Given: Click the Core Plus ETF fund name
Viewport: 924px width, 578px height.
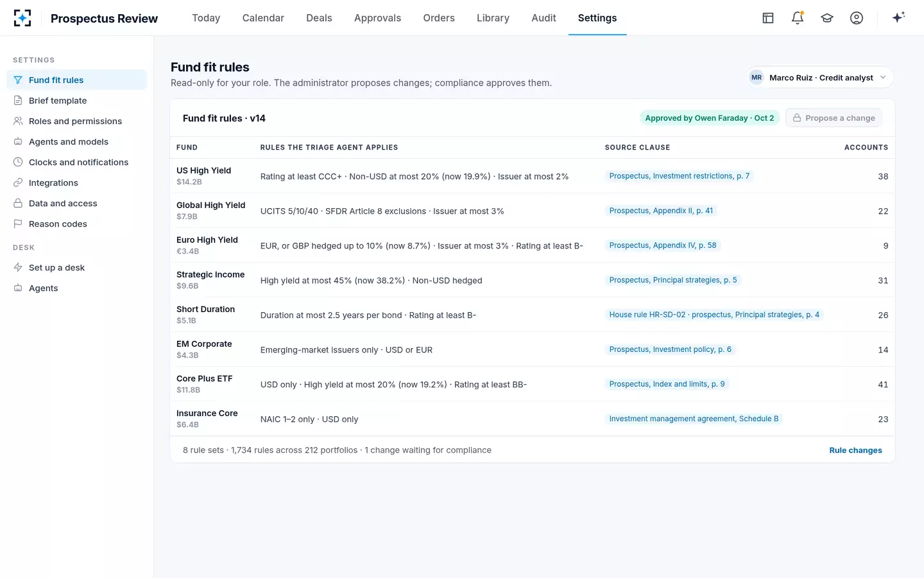Looking at the screenshot, I should click(204, 378).
